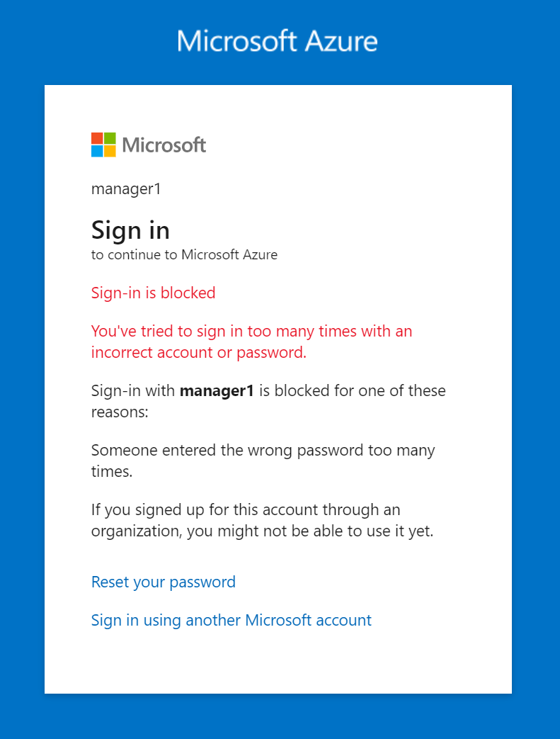
Task: Click 'Someone entered the wrong password' reason
Action: tap(263, 461)
